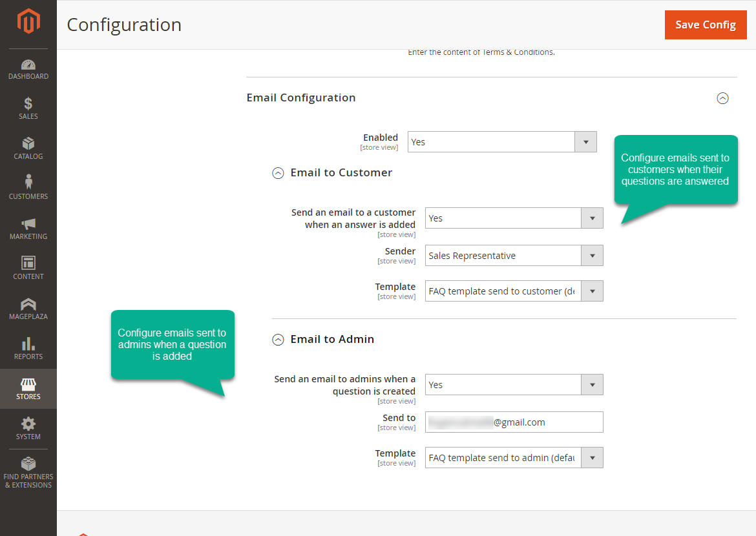Click the Send to email address field

coord(514,422)
